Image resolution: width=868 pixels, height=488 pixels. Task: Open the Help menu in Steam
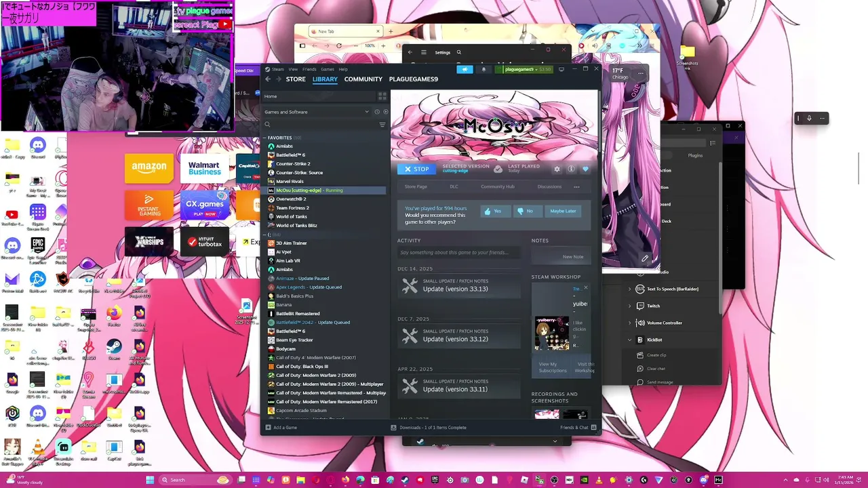pyautogui.click(x=343, y=69)
